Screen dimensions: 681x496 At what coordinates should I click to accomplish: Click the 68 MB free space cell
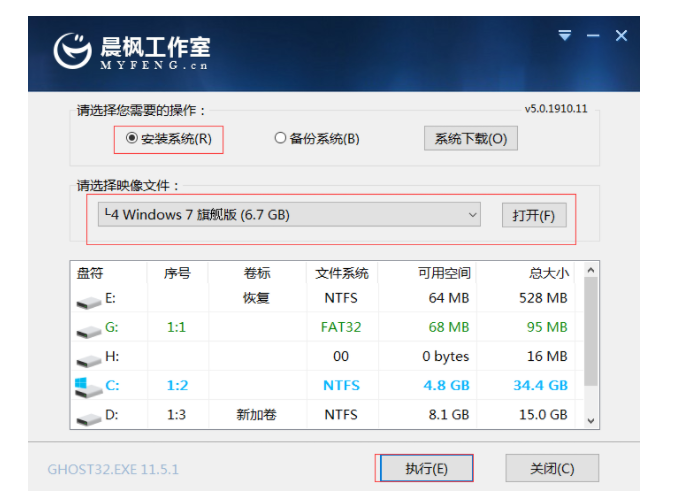[x=449, y=327]
